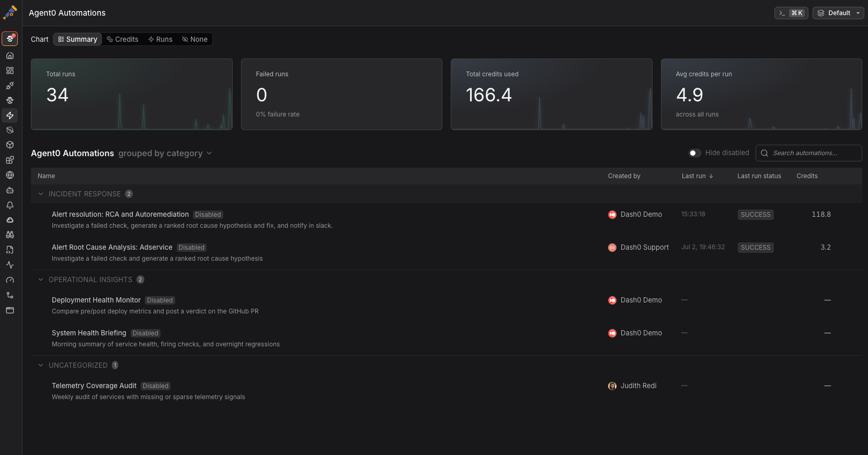Viewport: 868px width, 455px height.
Task: Open the cube icon in the sidebar
Action: point(10,145)
